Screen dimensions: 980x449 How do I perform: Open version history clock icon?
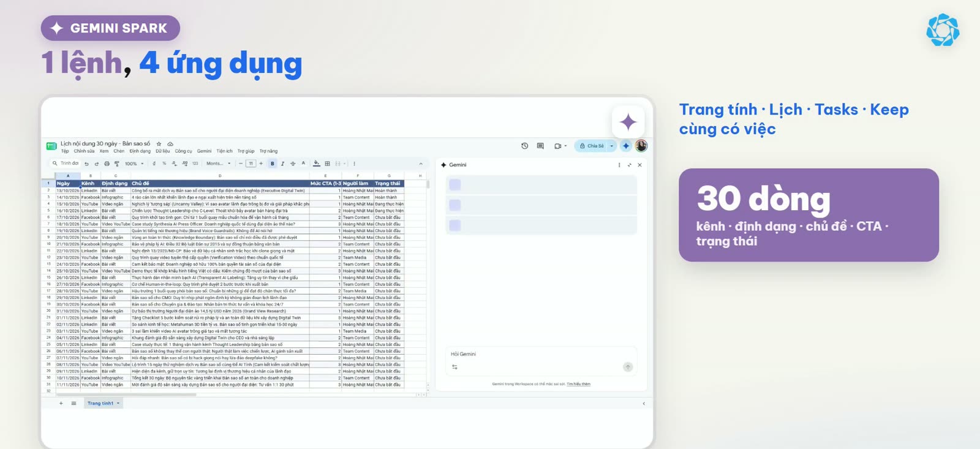click(524, 146)
